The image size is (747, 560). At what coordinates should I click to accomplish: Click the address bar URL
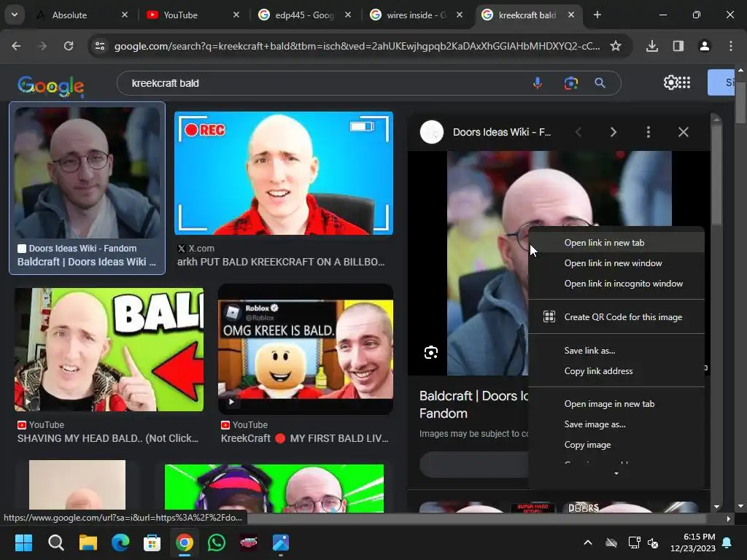tap(357, 46)
